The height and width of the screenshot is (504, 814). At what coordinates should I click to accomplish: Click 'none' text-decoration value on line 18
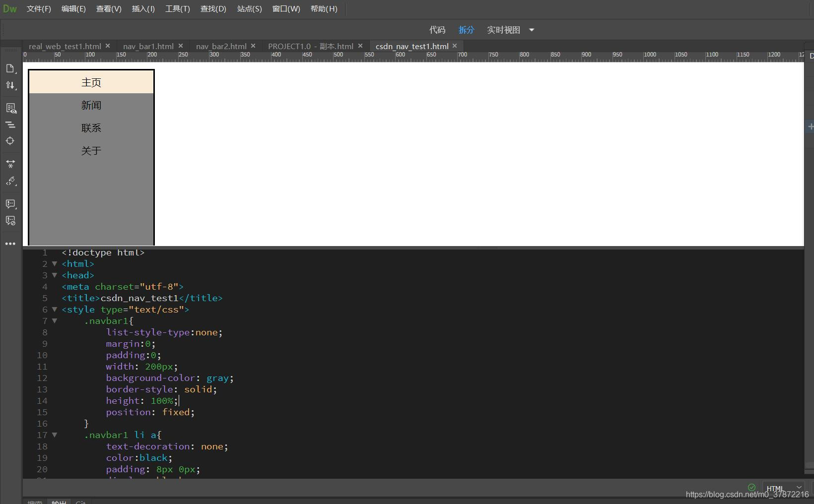[212, 446]
